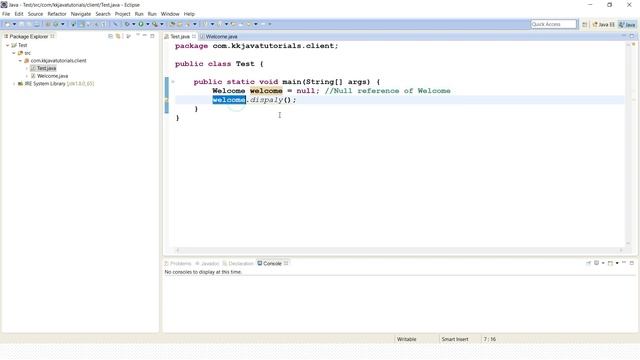Screen dimensions: 640x360
Task: Collapse the main method code fold
Action: pyautogui.click(x=173, y=82)
